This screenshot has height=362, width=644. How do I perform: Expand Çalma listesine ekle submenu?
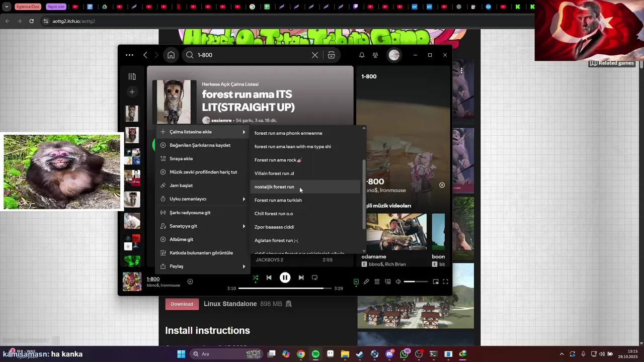[x=204, y=132]
